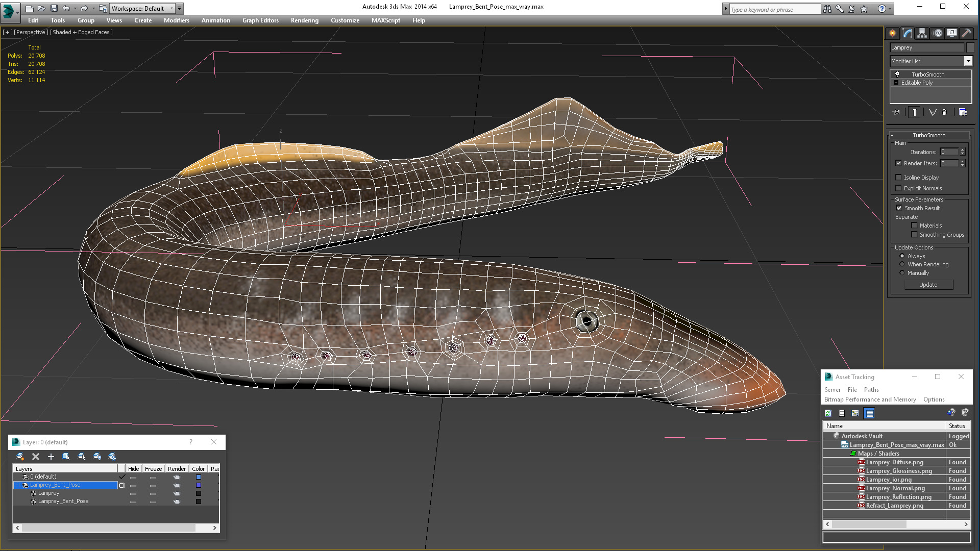980x551 pixels.
Task: Open the Modifiers menu in menu bar
Action: [176, 20]
